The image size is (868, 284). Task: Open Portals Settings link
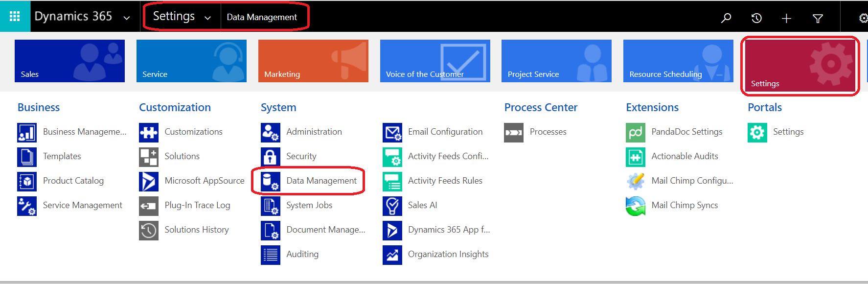tap(788, 132)
